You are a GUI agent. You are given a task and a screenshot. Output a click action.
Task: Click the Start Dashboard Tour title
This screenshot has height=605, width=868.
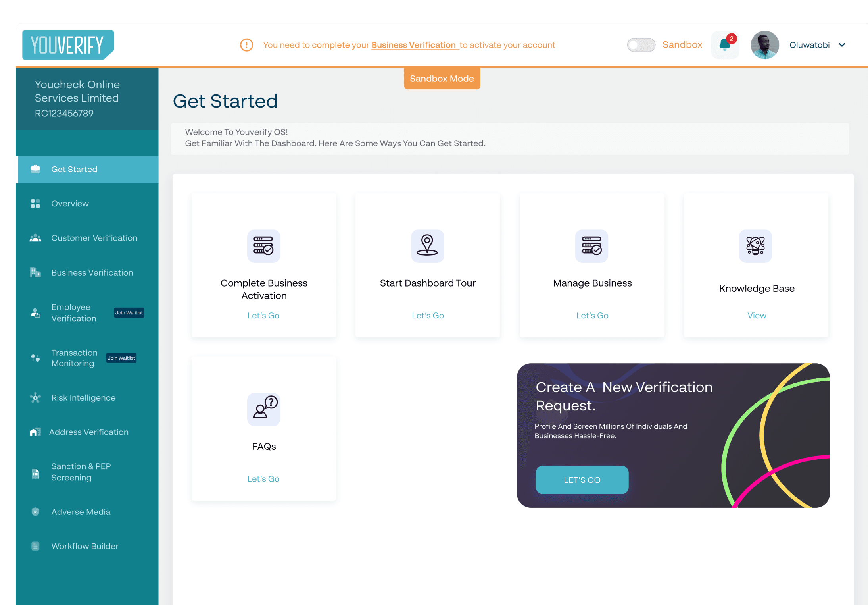point(428,283)
